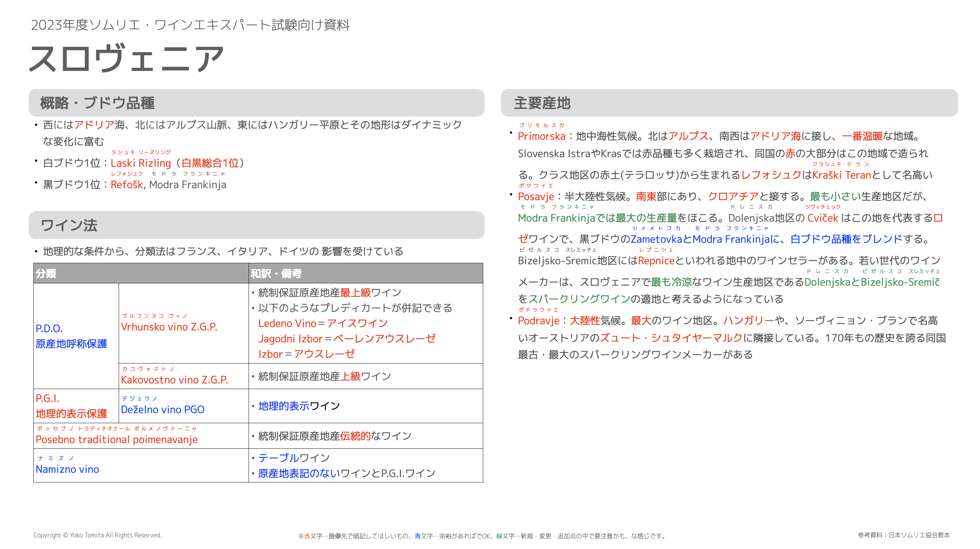Click the 地理的表示ワイン bullet

296,406
